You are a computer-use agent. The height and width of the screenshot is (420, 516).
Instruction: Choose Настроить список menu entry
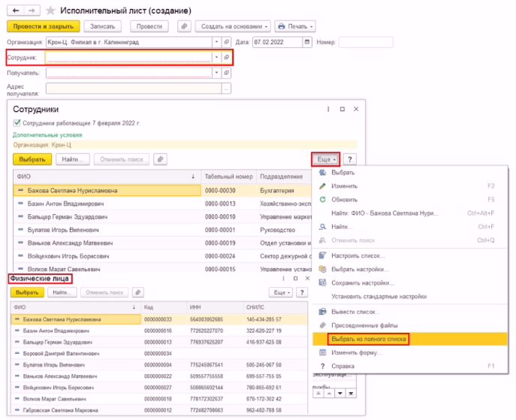[353, 256]
